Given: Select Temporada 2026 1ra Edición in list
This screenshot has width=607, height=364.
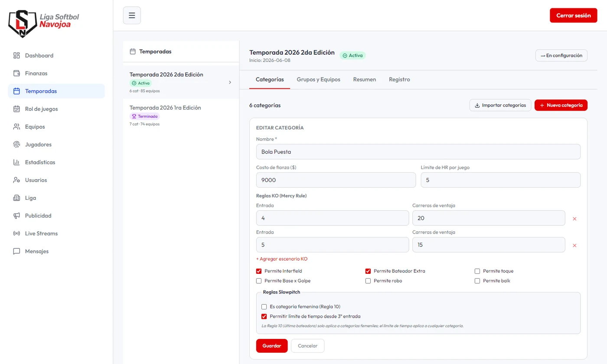Looking at the screenshot, I should 181,115.
